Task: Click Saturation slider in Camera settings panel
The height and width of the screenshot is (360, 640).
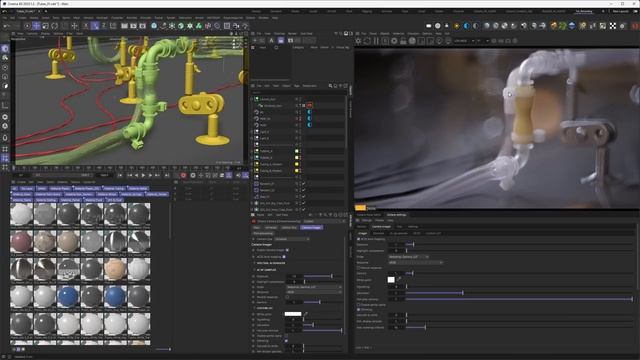Action: [518, 293]
